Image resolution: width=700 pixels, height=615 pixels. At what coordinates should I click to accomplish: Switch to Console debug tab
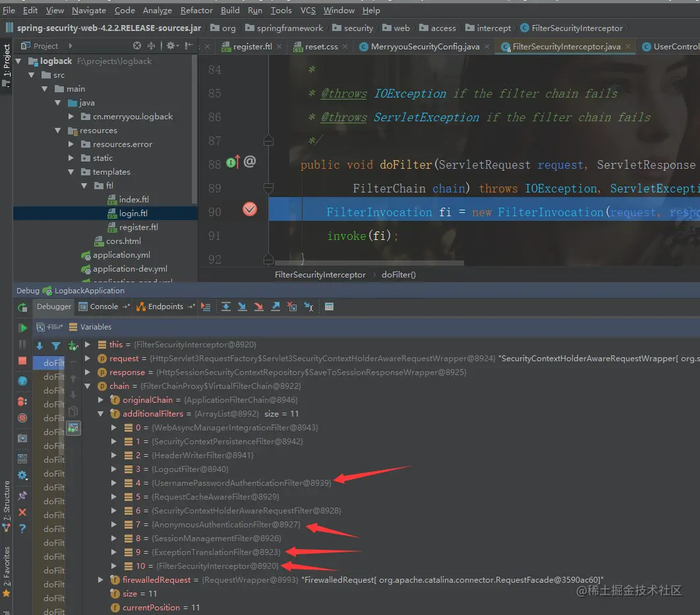(103, 307)
